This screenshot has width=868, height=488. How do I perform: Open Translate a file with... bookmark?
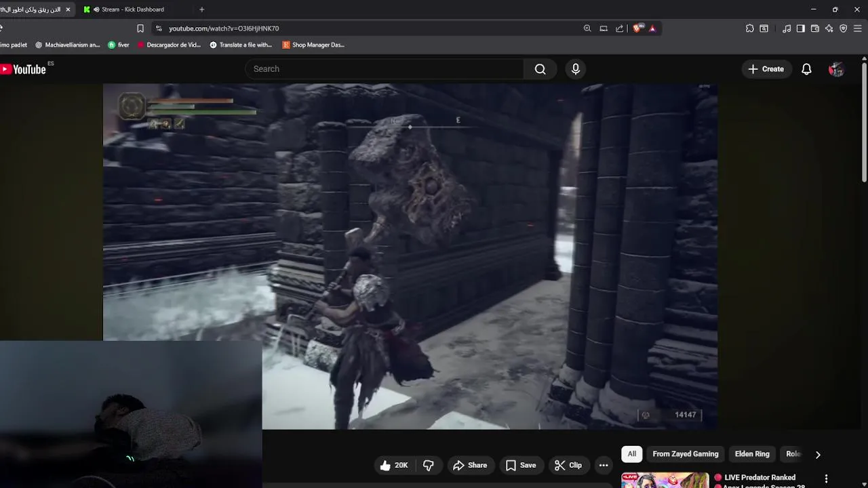(x=241, y=45)
